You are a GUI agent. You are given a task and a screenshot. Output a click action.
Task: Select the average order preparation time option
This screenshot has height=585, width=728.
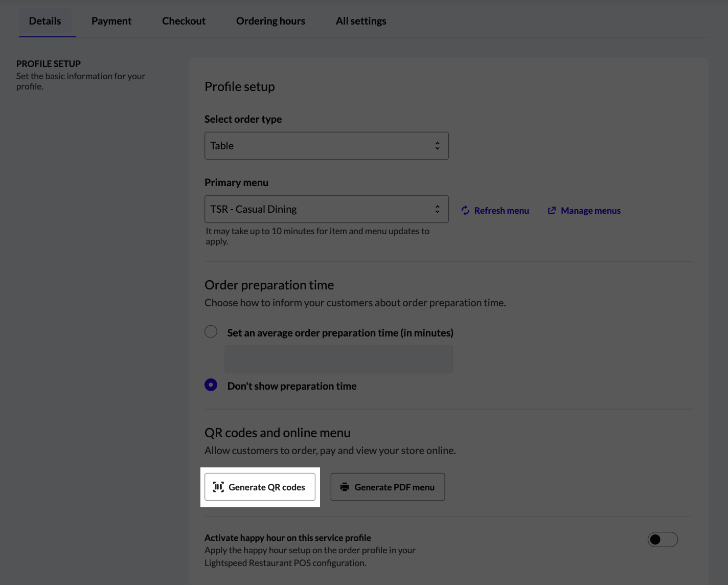(211, 331)
